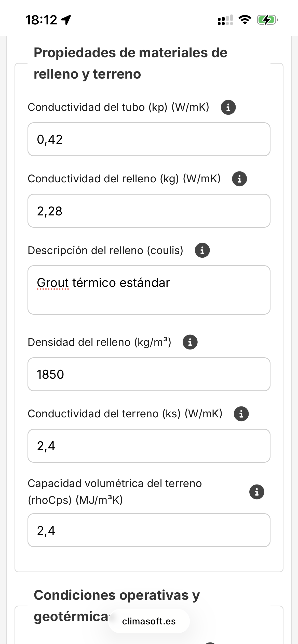
Task: Tap the battery charging indicator
Action: [267, 20]
